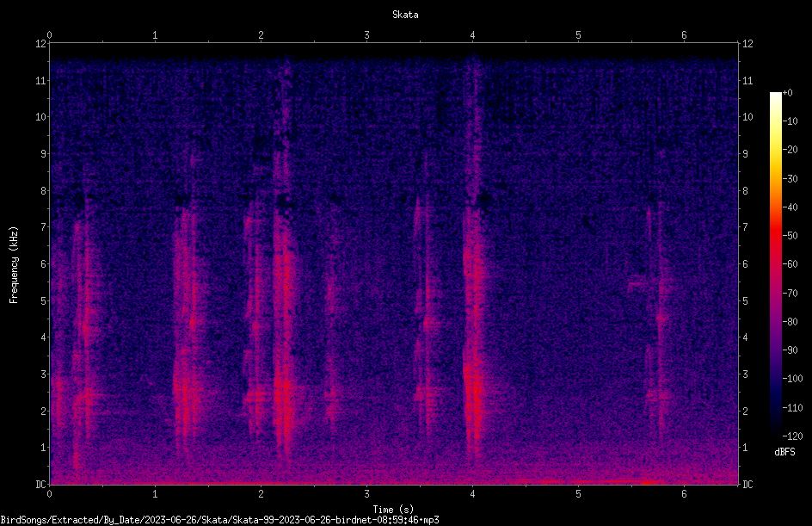Click the '-30' color bar label
This screenshot has height=526, width=812.
(790, 179)
